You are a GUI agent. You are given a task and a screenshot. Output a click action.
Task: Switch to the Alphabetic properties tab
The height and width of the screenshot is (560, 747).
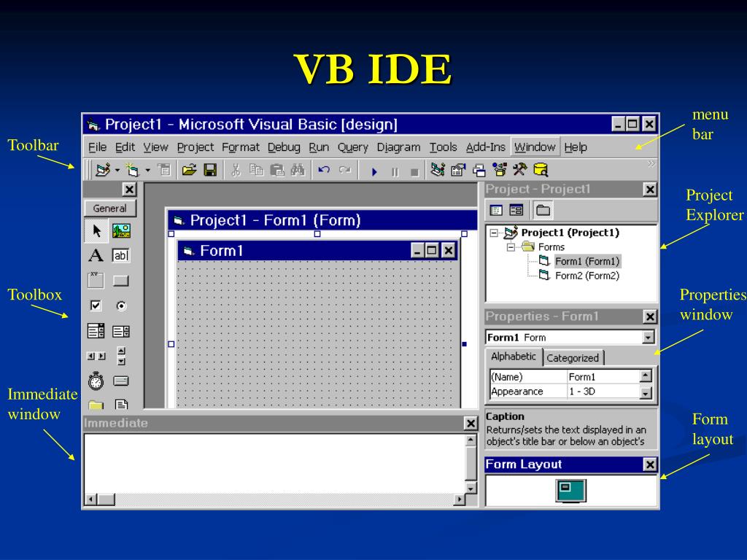click(513, 356)
